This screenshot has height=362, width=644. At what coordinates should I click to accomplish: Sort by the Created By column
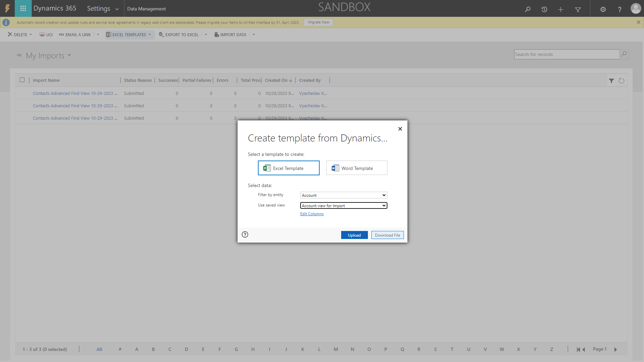point(310,80)
